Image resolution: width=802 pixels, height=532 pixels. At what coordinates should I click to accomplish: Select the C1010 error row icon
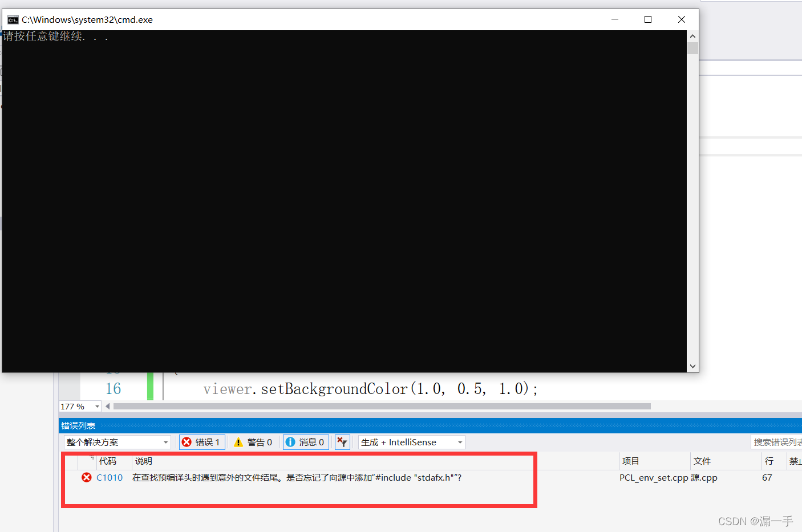pos(87,477)
